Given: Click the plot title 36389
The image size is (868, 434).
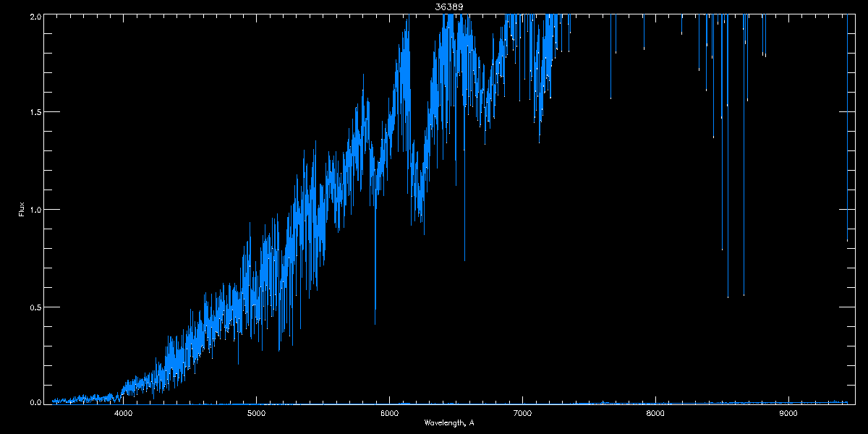Looking at the screenshot, I should click(448, 7).
